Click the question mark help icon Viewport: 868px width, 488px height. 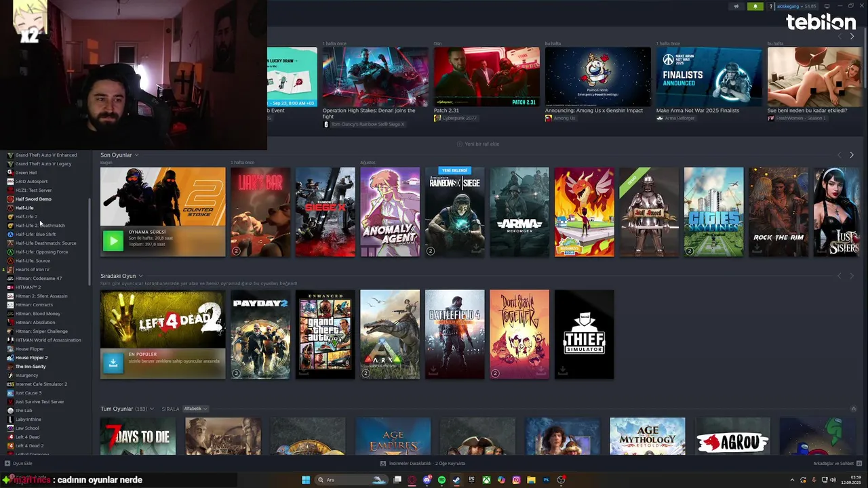[771, 6]
